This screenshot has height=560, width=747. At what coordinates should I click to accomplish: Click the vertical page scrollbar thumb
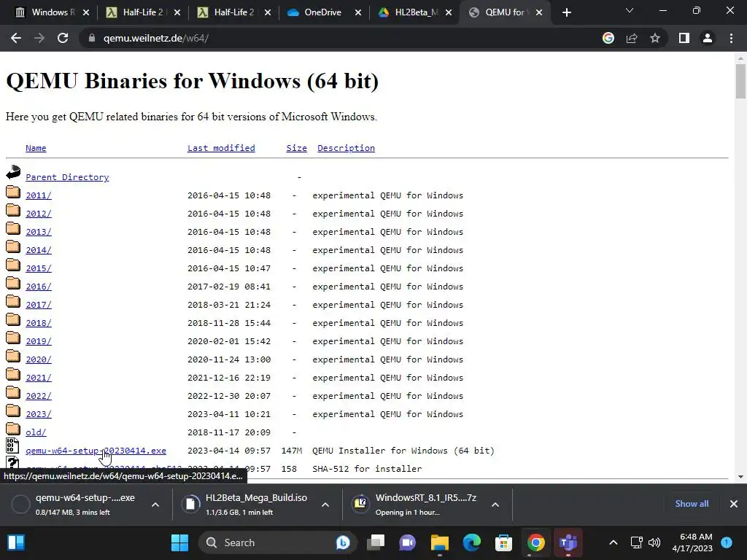click(740, 81)
